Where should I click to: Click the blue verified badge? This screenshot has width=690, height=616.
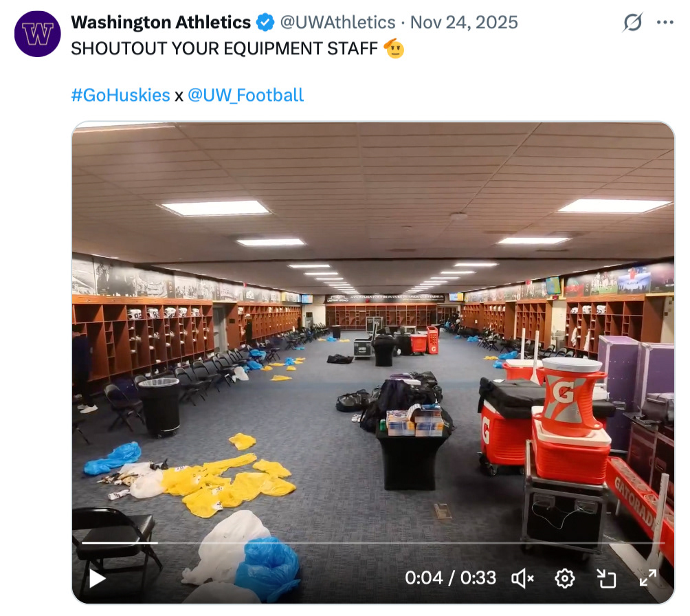tap(265, 23)
